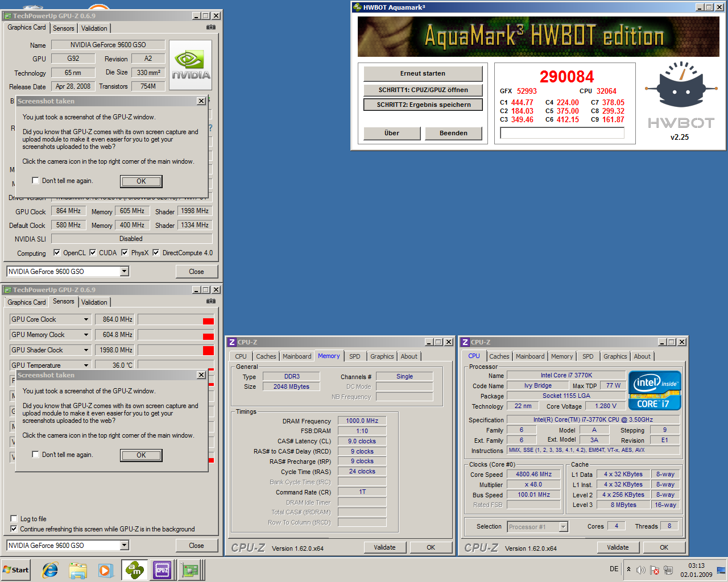Screen dimensions: 728x582
Task: Click OK in the lower Screenshot taken dialog
Action: coord(141,455)
